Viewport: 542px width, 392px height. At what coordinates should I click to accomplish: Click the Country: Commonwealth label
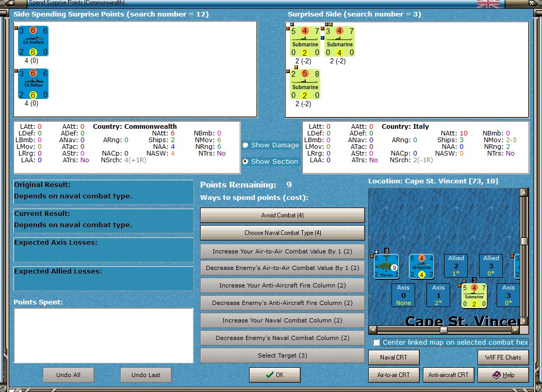tap(135, 126)
